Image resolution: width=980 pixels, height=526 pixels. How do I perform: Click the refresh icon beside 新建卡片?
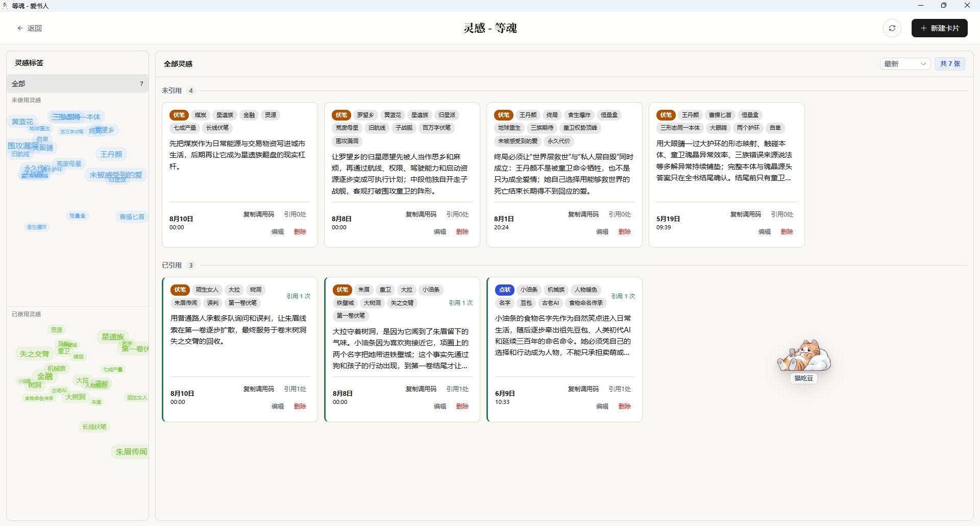click(892, 28)
